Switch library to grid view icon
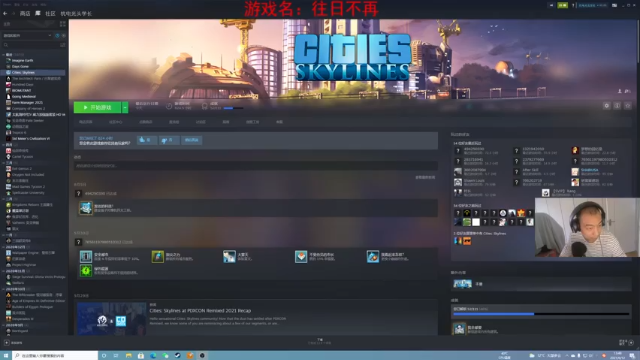The height and width of the screenshot is (360, 640). pos(62,24)
